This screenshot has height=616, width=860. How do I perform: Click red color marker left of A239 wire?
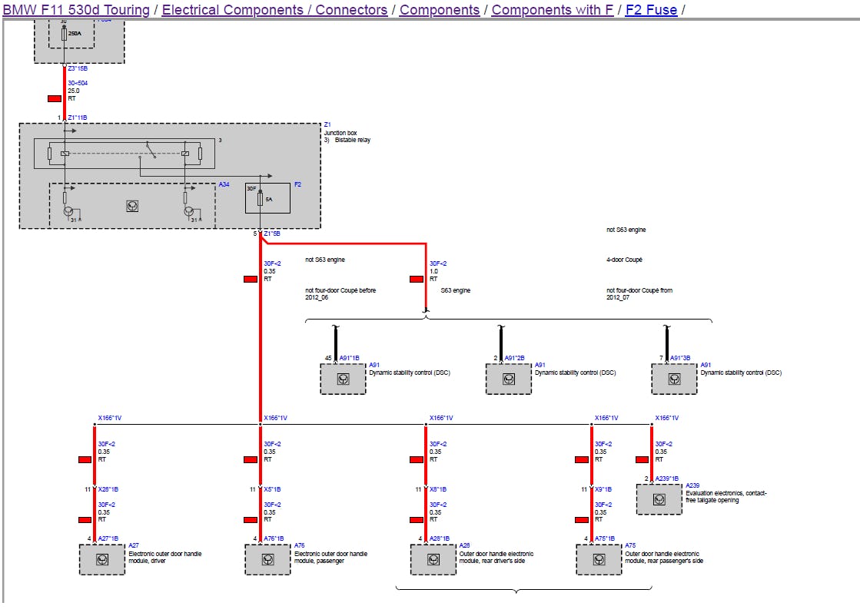click(x=642, y=459)
